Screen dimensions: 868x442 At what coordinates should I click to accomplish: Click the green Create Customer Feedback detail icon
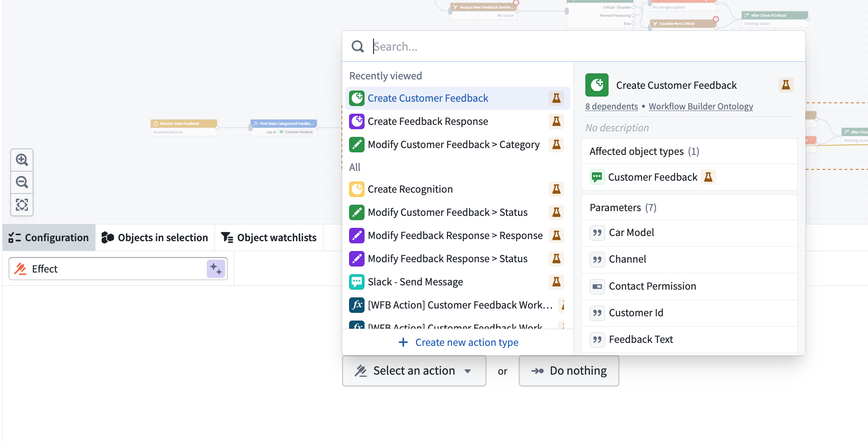(x=597, y=85)
